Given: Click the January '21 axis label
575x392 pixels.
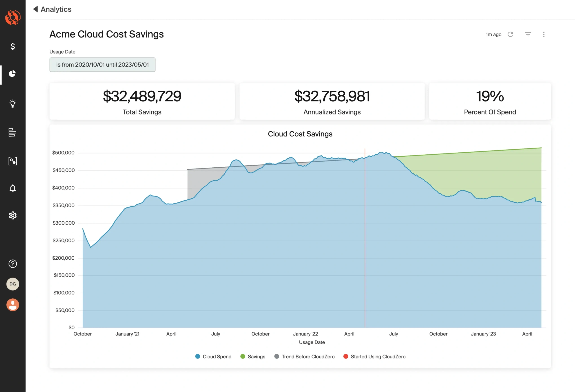Looking at the screenshot, I should coord(127,334).
